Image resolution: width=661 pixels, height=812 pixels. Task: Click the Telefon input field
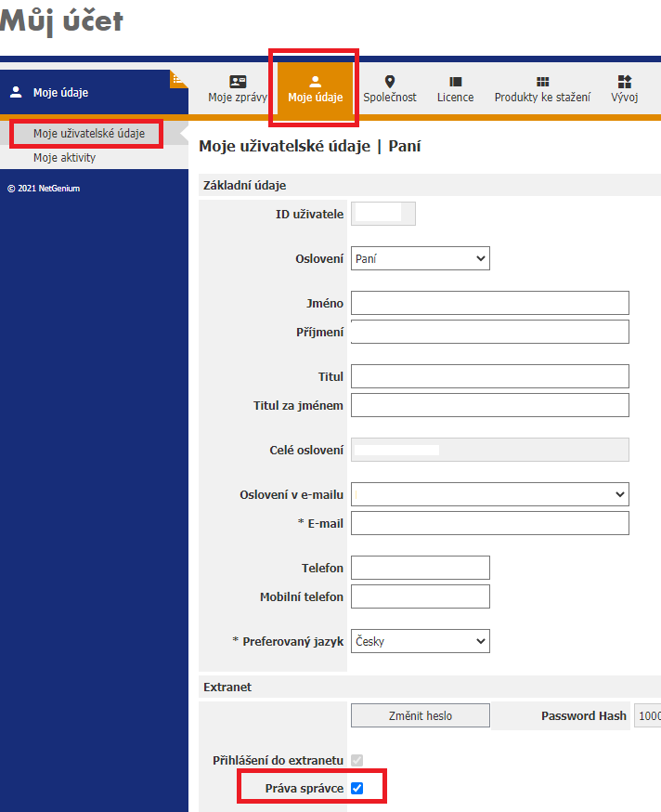pyautogui.click(x=421, y=568)
